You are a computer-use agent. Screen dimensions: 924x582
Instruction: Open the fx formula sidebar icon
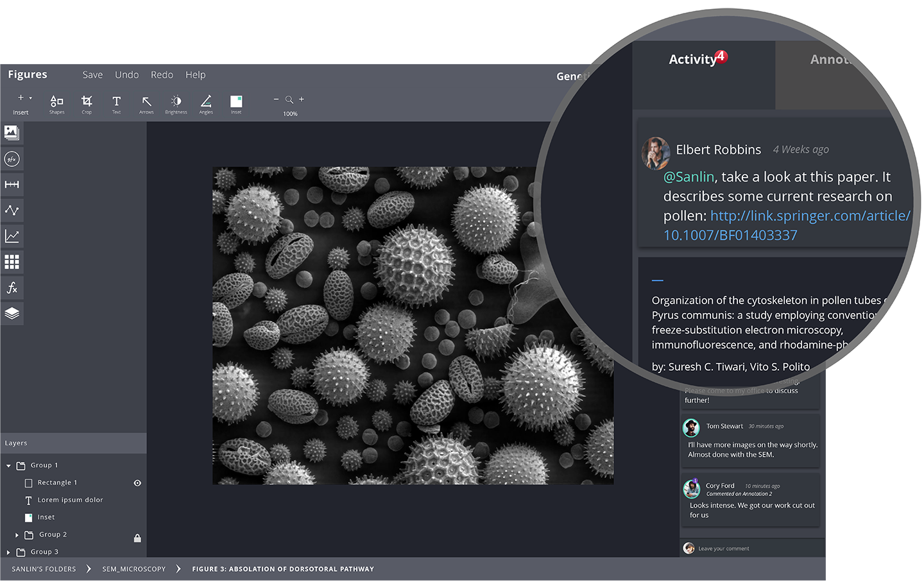tap(12, 287)
